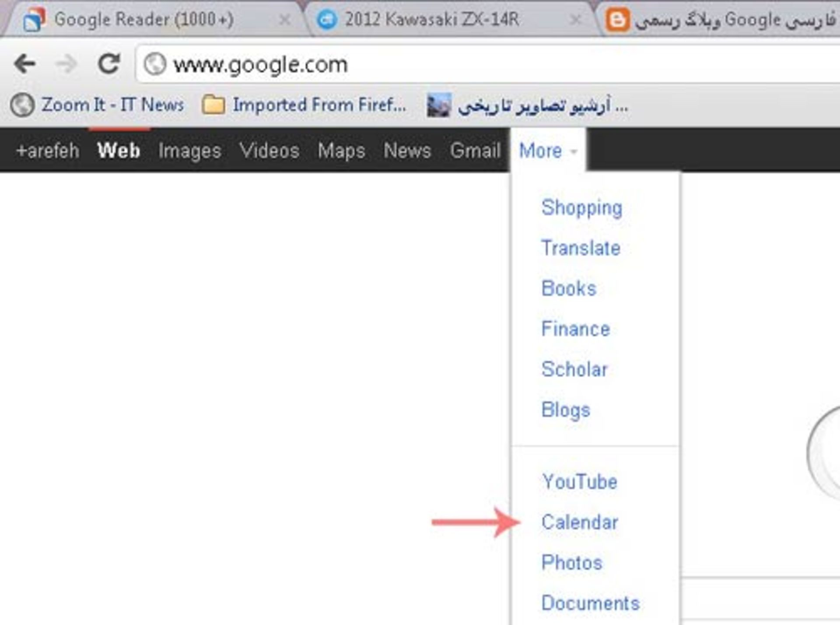Viewport: 840px width, 625px height.
Task: Close the 2012 Kawasaki ZX-14R tab
Action: coord(576,20)
